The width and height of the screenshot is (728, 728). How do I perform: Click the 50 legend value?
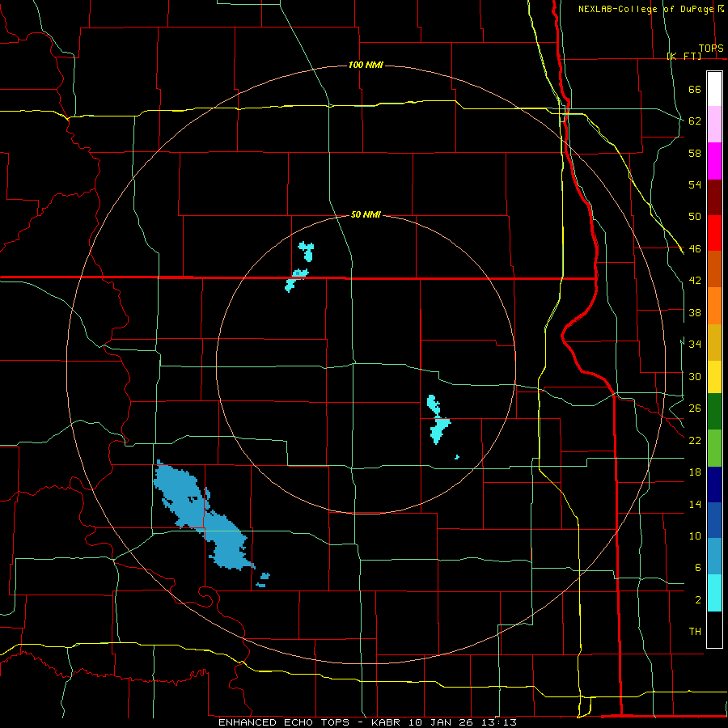coord(695,217)
